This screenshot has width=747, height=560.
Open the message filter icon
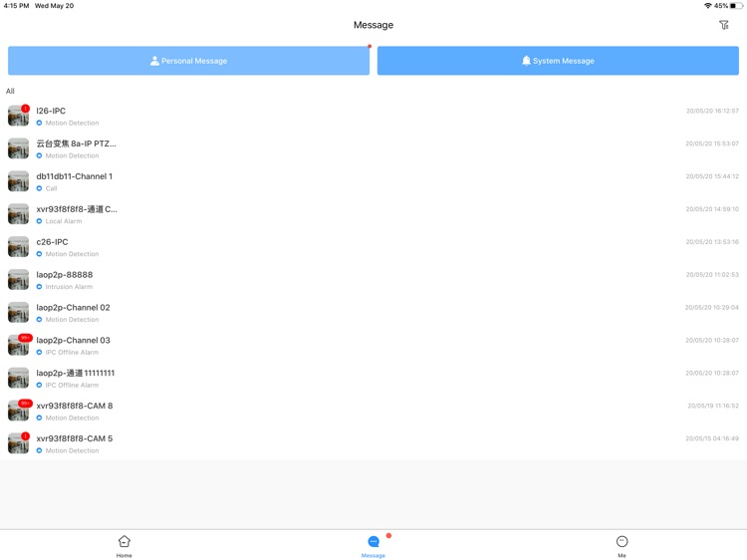tap(724, 25)
